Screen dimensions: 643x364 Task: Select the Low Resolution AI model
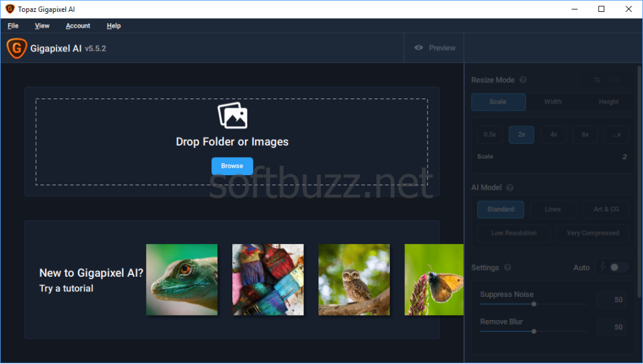click(x=514, y=233)
